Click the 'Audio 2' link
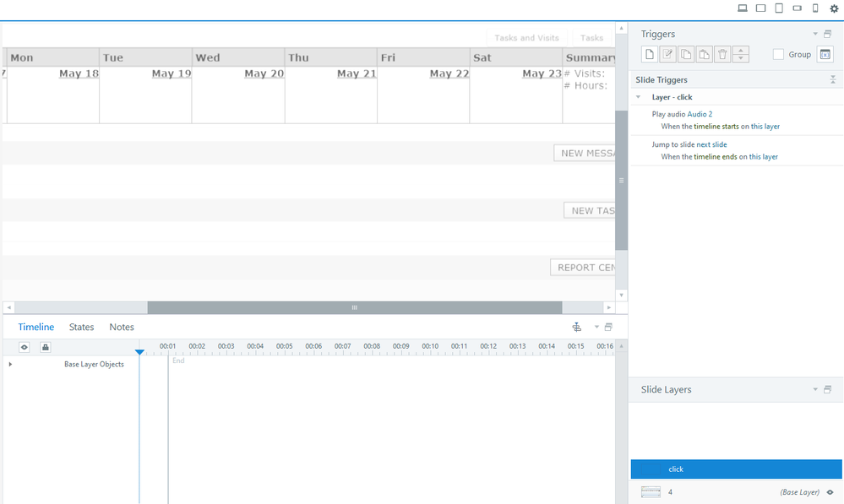Image resolution: width=844 pixels, height=504 pixels. [700, 114]
